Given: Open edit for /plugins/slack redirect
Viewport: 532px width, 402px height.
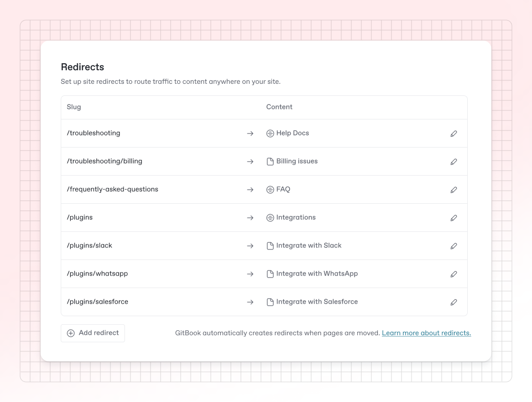Looking at the screenshot, I should tap(454, 246).
